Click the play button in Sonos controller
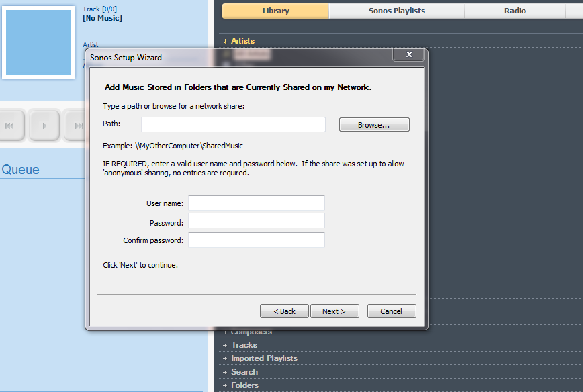This screenshot has width=583, height=392. coord(44,126)
